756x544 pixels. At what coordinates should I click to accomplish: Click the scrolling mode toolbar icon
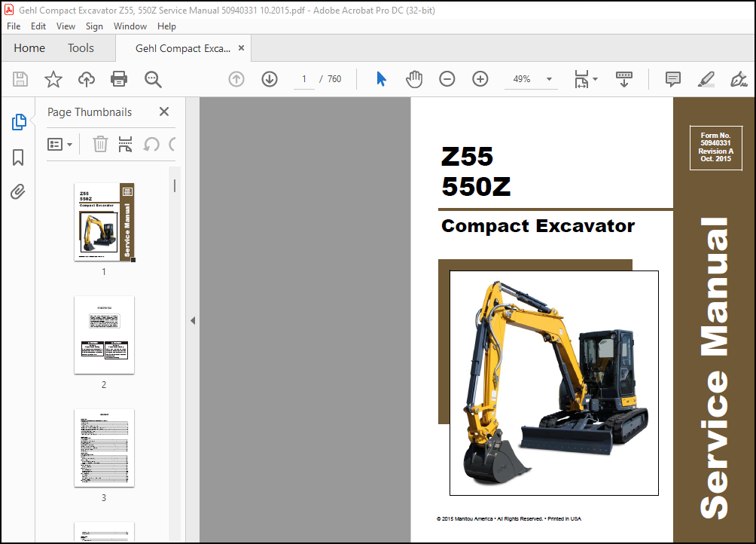624,79
